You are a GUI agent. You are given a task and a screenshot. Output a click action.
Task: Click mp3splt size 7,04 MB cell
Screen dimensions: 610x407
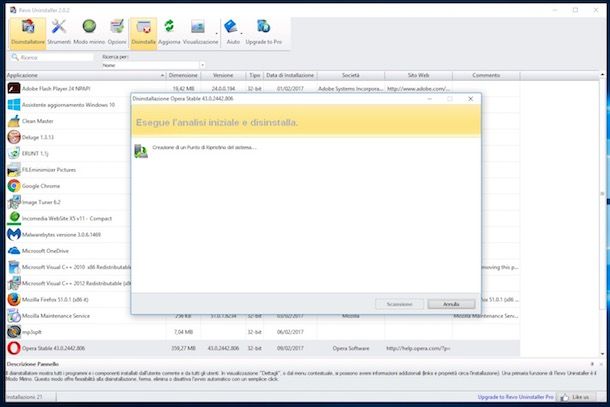[183, 332]
